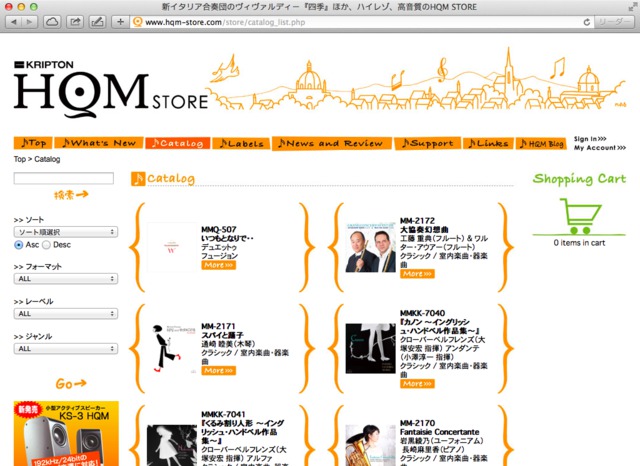This screenshot has width=640, height=466.
Task: Click the 0 items in cart text
Action: 579,243
